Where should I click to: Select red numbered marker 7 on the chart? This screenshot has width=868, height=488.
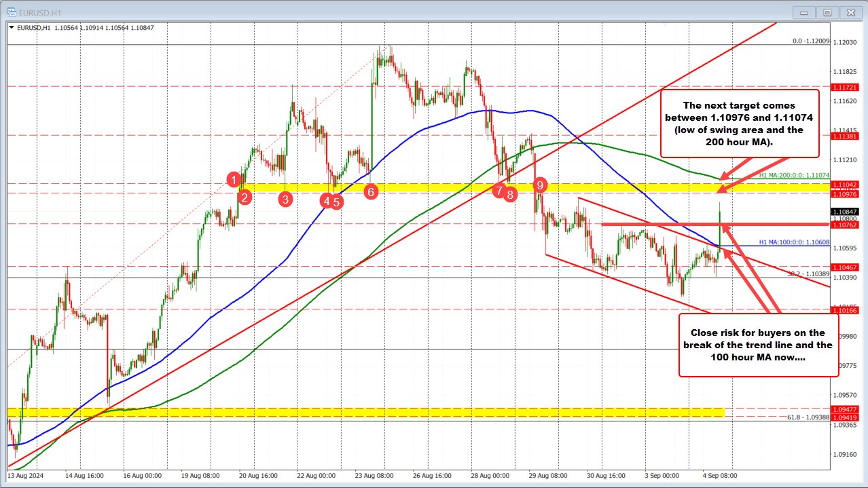pos(499,192)
